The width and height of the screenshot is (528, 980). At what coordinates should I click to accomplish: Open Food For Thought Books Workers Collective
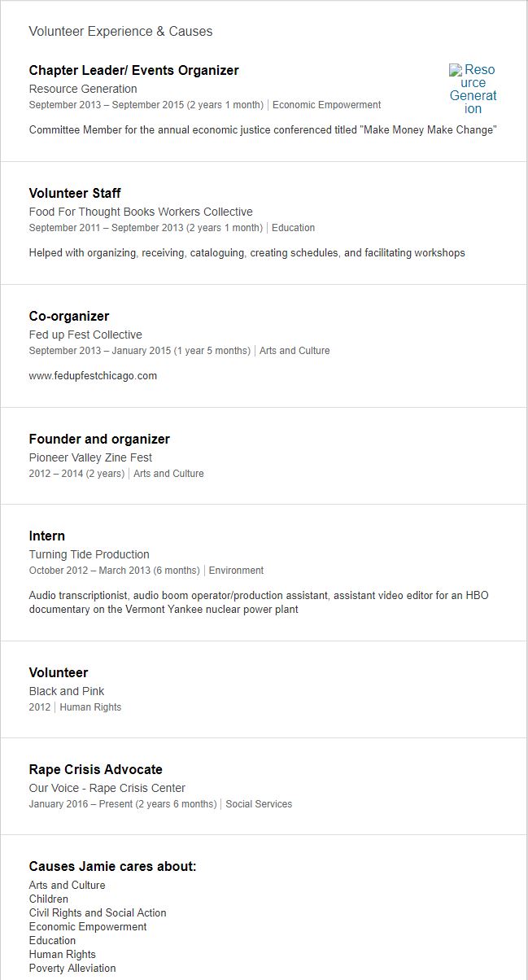(141, 212)
